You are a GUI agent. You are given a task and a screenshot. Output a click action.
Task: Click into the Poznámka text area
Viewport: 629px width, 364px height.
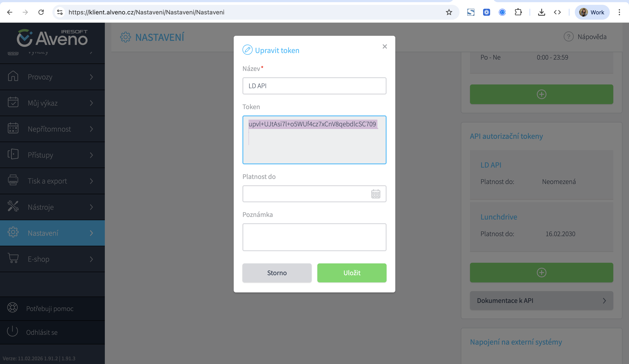(314, 237)
